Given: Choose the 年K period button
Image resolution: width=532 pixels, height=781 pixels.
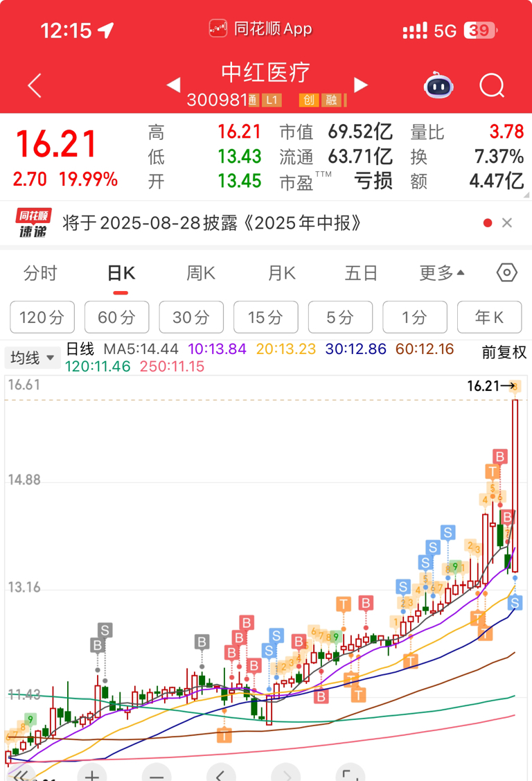Looking at the screenshot, I should 490,317.
